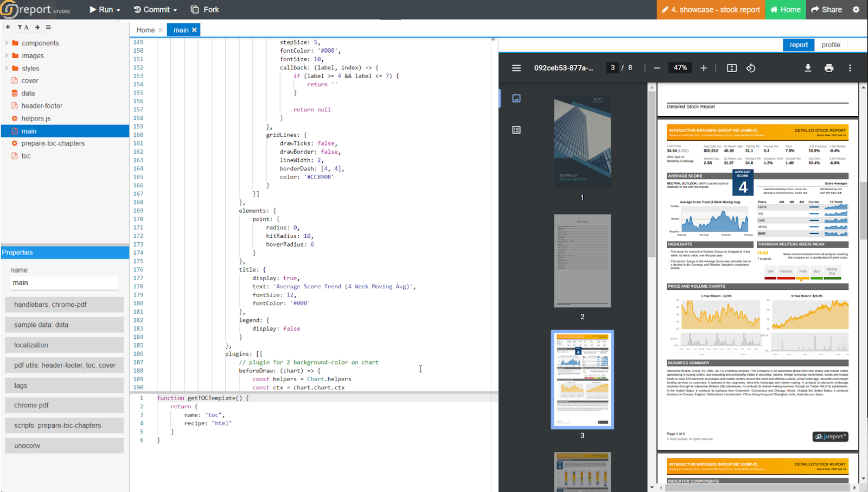Rotate the PDF counterclockwise

tap(751, 68)
